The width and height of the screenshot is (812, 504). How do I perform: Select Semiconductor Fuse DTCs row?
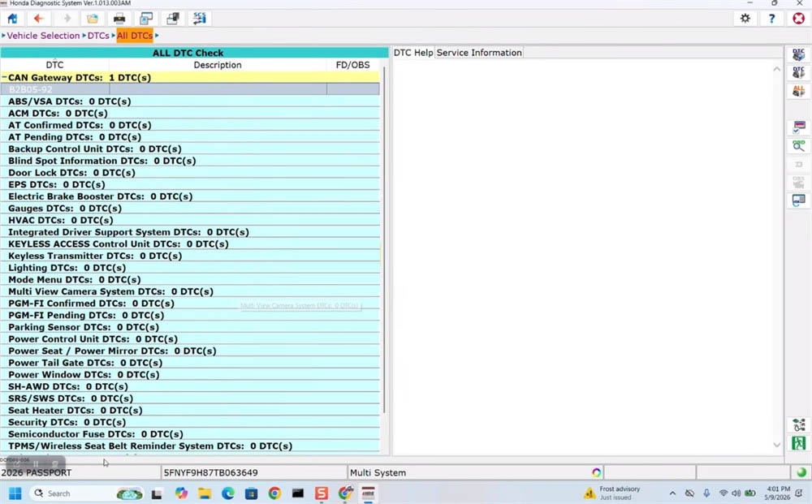click(x=190, y=434)
